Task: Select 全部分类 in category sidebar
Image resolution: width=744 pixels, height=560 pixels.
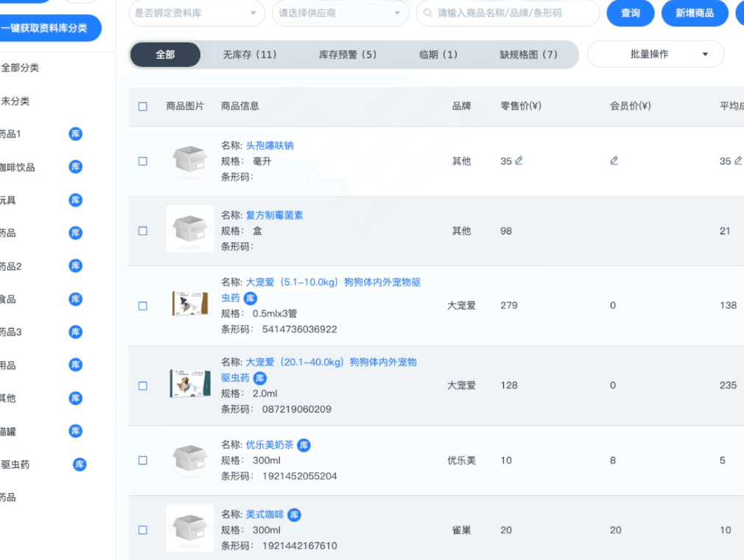Action: click(x=20, y=68)
